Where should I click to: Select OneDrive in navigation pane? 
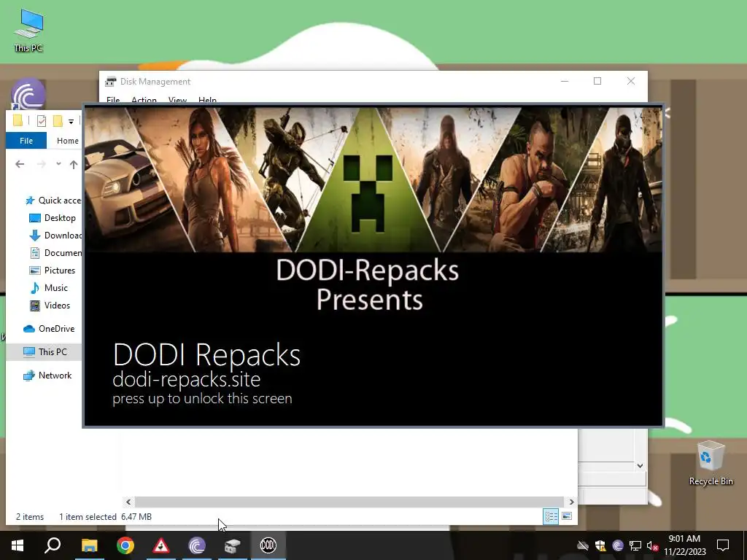(49, 329)
